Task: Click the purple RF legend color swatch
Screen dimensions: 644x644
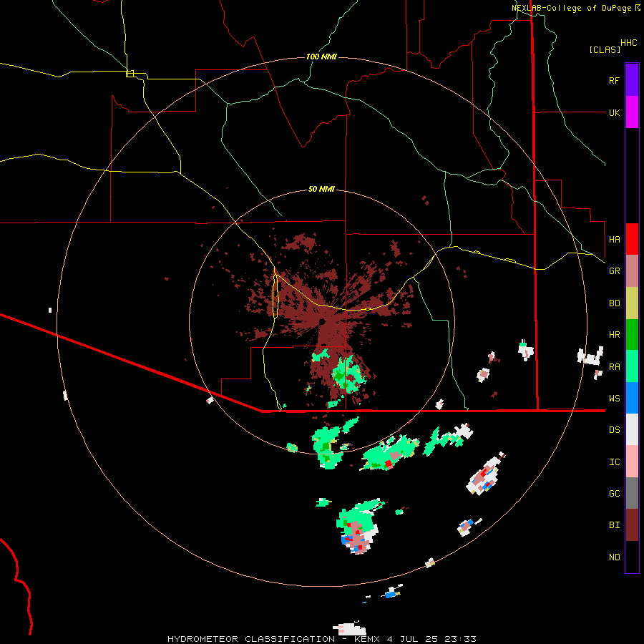Action: (632, 80)
